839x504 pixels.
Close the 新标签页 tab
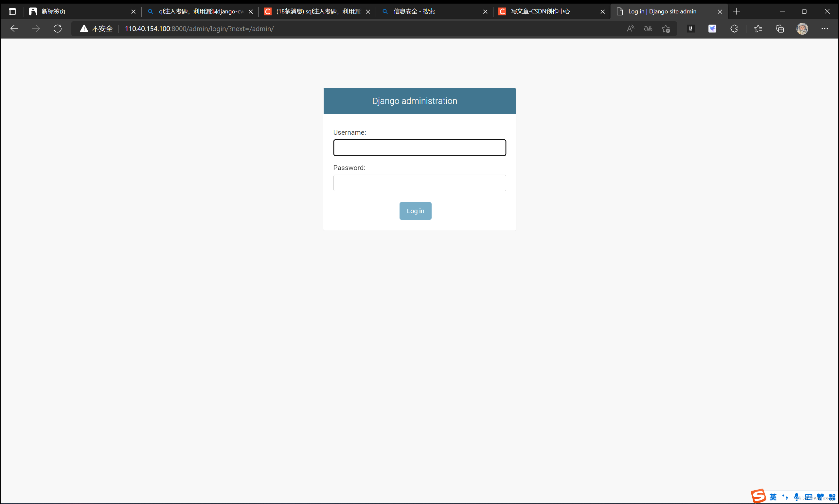point(134,11)
